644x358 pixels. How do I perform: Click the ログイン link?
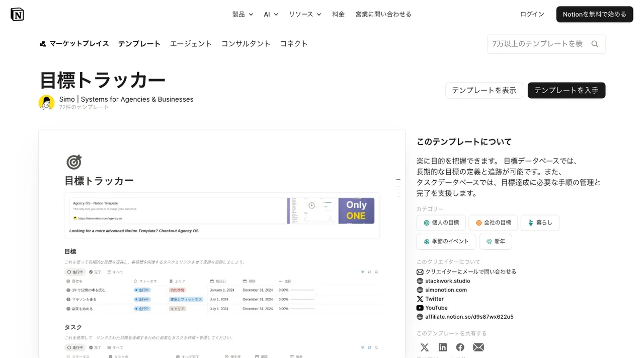tap(532, 14)
